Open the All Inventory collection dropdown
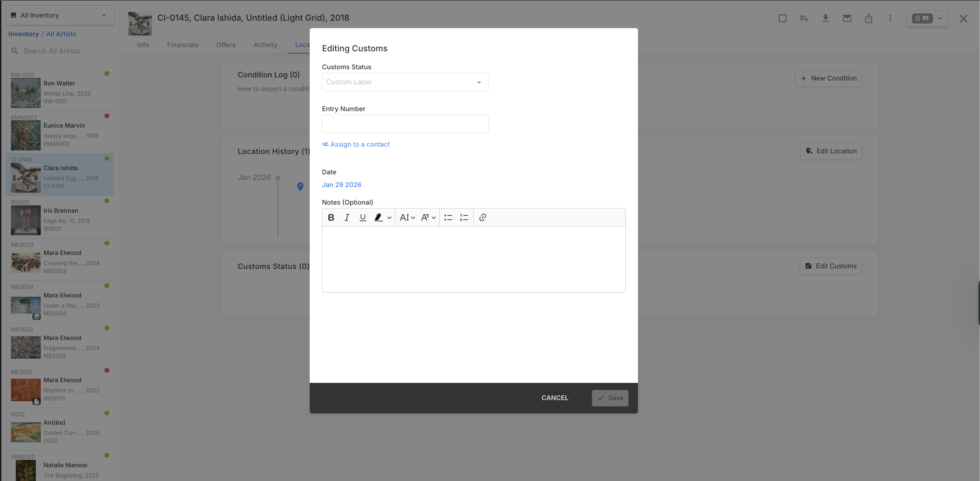The height and width of the screenshot is (481, 980). point(60,15)
